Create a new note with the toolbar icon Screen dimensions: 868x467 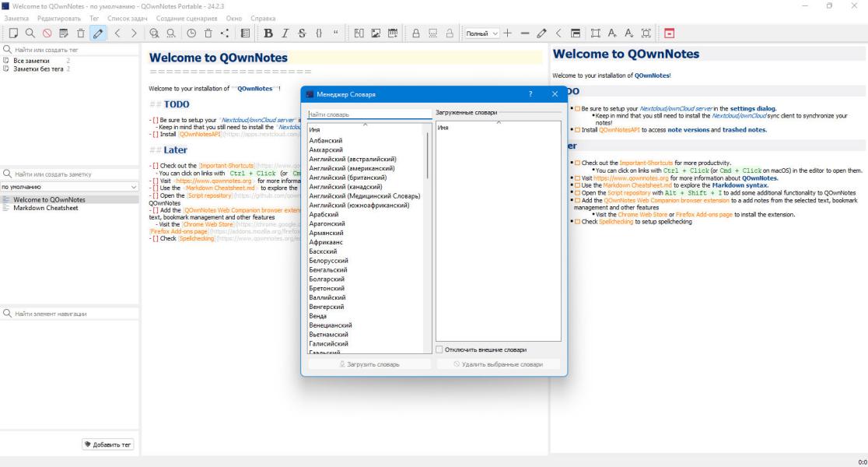point(13,33)
